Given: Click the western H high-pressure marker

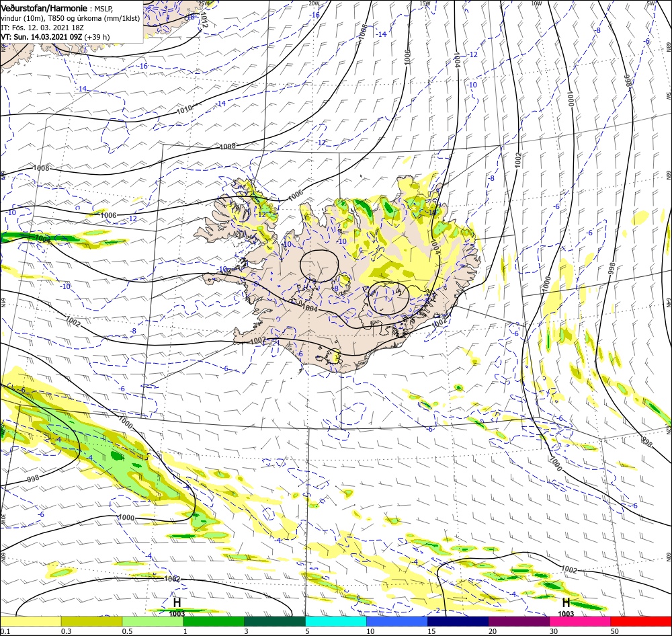Looking at the screenshot, I should pos(177,602).
